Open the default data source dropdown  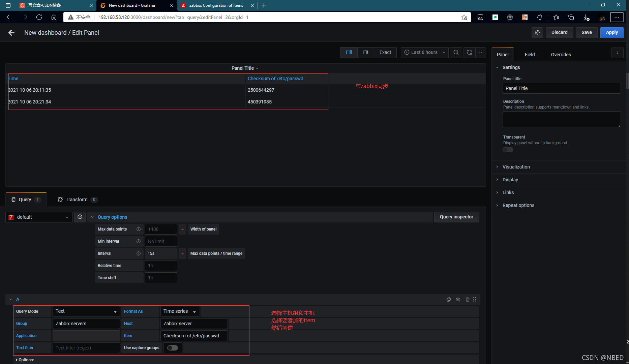pyautogui.click(x=39, y=217)
